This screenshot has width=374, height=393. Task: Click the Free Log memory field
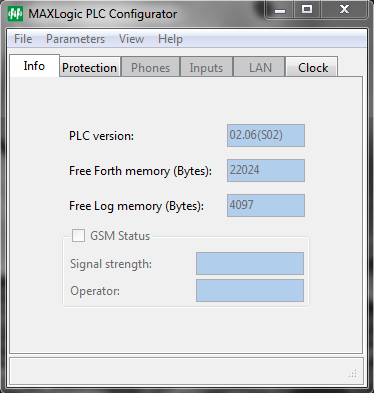coord(266,205)
